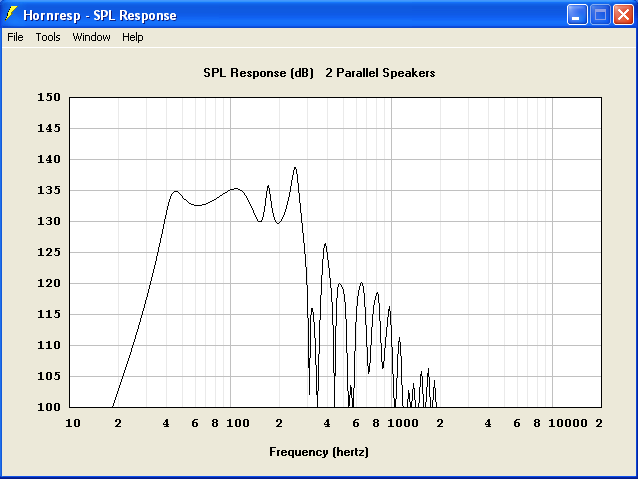Click the 100 Hz frequency axis label
Screen dimensions: 638x479
[x=238, y=423]
